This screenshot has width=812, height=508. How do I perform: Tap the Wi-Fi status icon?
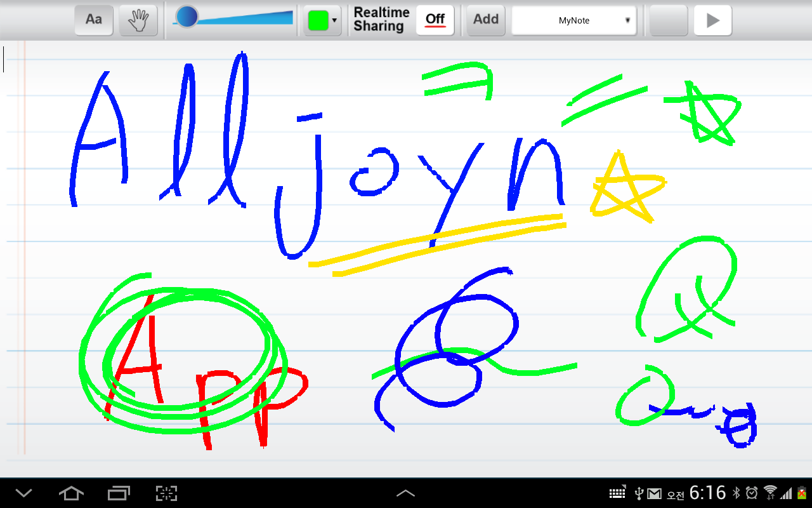coord(770,493)
